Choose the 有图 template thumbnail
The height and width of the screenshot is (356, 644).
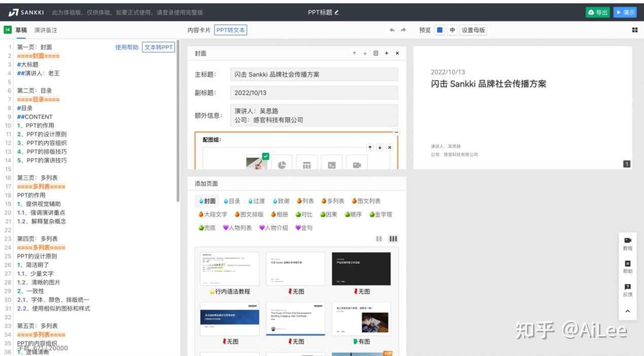(361, 319)
